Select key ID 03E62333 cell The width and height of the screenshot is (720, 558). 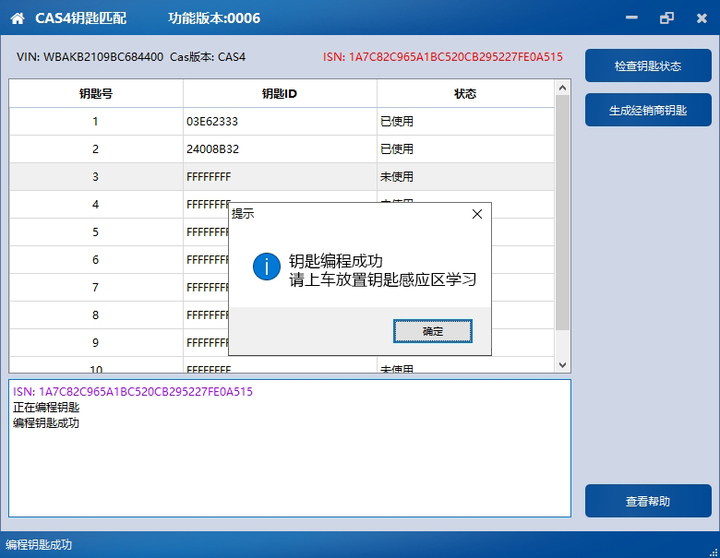point(280,122)
